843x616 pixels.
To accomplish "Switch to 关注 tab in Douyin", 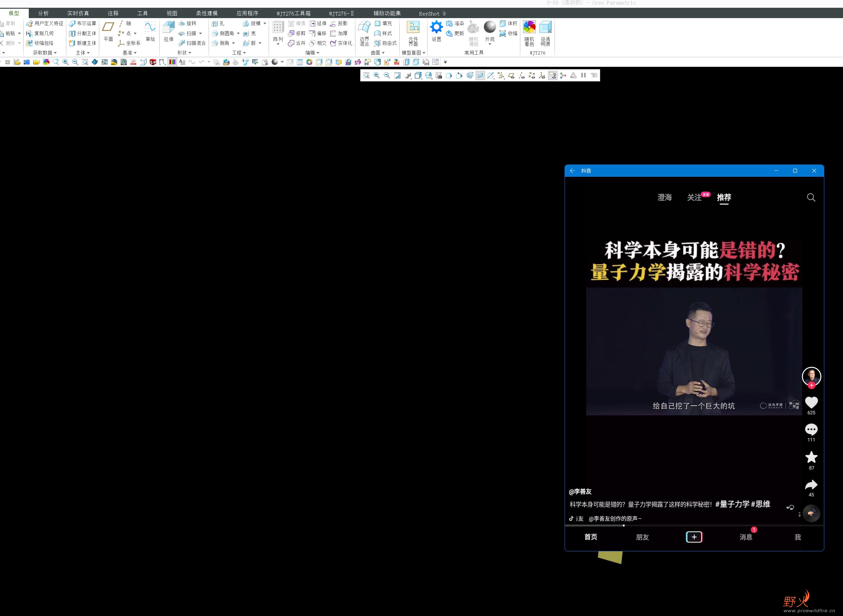I will [694, 197].
